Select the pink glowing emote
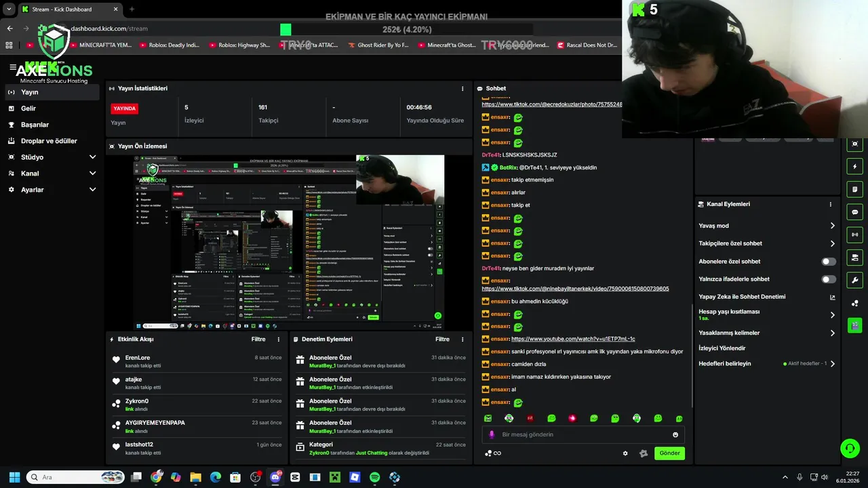The image size is (868, 488). click(x=572, y=418)
